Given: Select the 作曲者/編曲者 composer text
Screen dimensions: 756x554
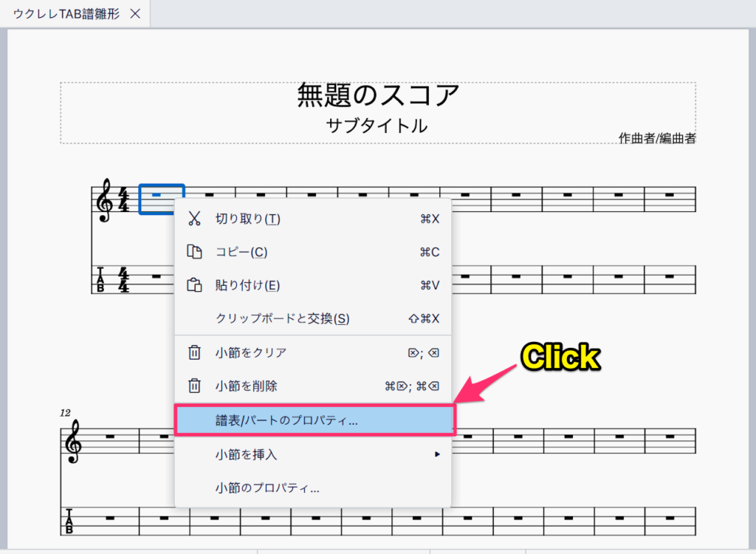Looking at the screenshot, I should [657, 138].
